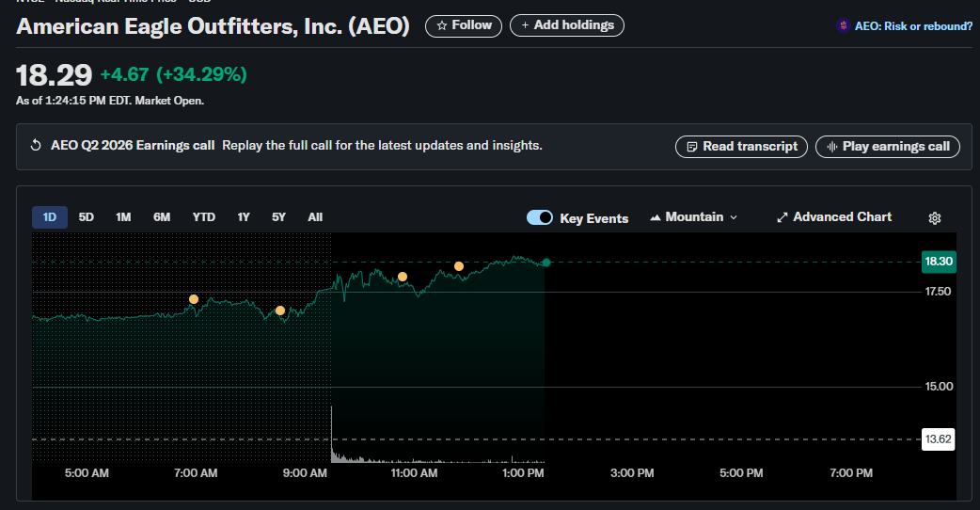Click the 9:00 AM time axis label
Image resolution: width=980 pixels, height=510 pixels.
305,473
